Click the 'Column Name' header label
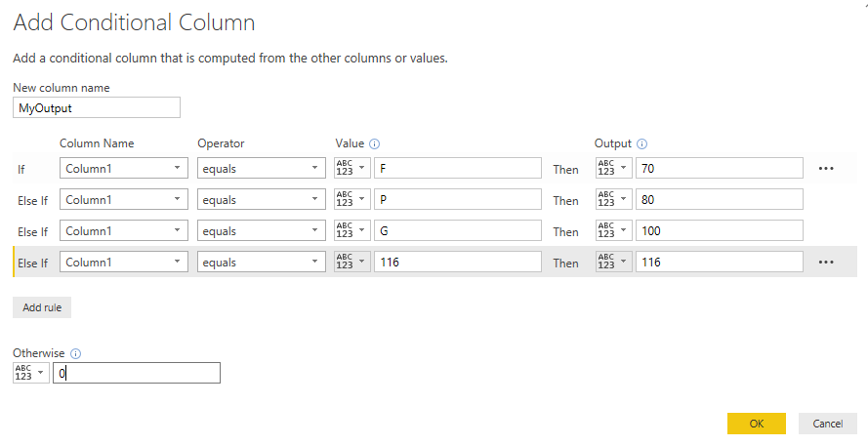 pyautogui.click(x=97, y=143)
